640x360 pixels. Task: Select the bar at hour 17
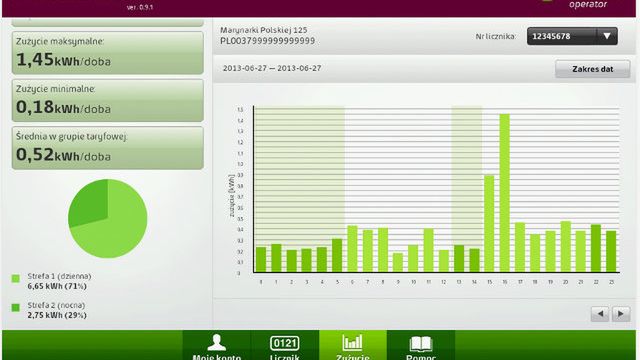tap(520, 247)
